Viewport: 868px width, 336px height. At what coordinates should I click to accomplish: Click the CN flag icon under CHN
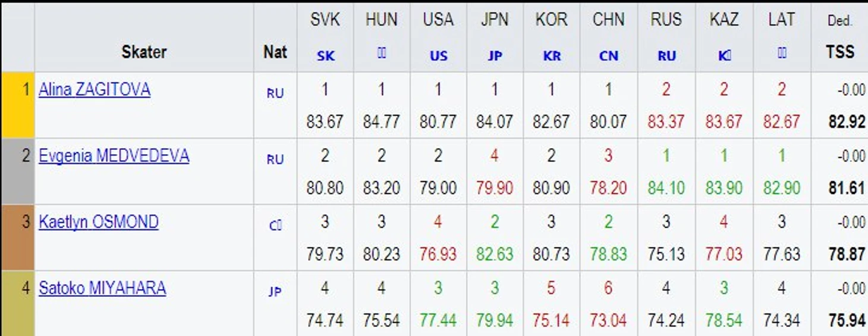(609, 56)
